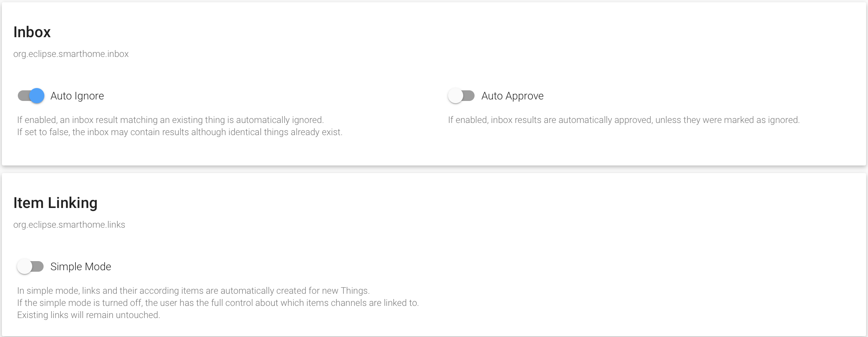Click the 'Existing links will remain untouched' line
This screenshot has width=868, height=337.
click(x=89, y=315)
